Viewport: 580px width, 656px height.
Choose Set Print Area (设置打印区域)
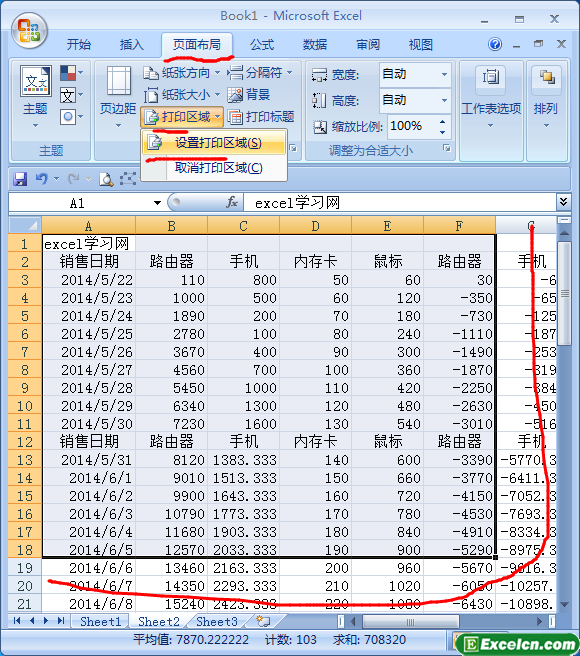pos(214,143)
